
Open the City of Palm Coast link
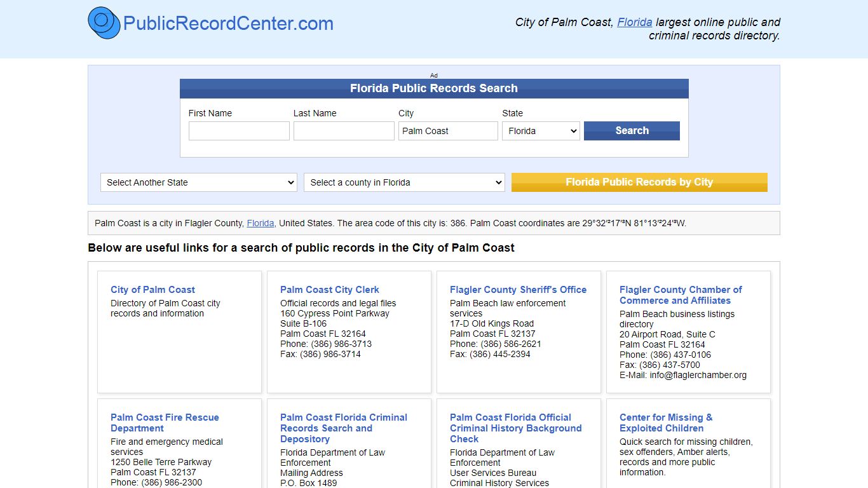[x=153, y=290]
